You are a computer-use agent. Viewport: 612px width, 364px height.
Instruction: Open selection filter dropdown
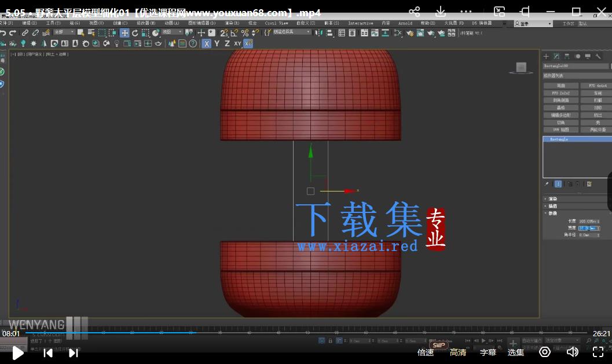point(64,32)
